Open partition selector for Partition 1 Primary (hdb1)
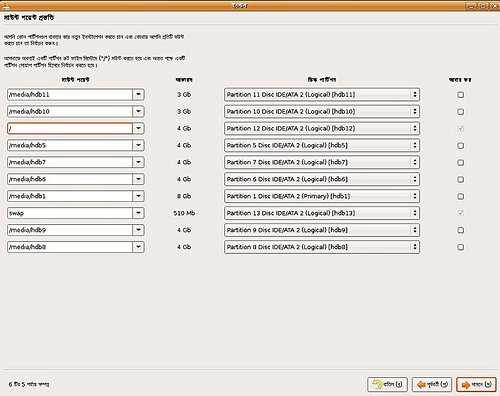 (322, 196)
